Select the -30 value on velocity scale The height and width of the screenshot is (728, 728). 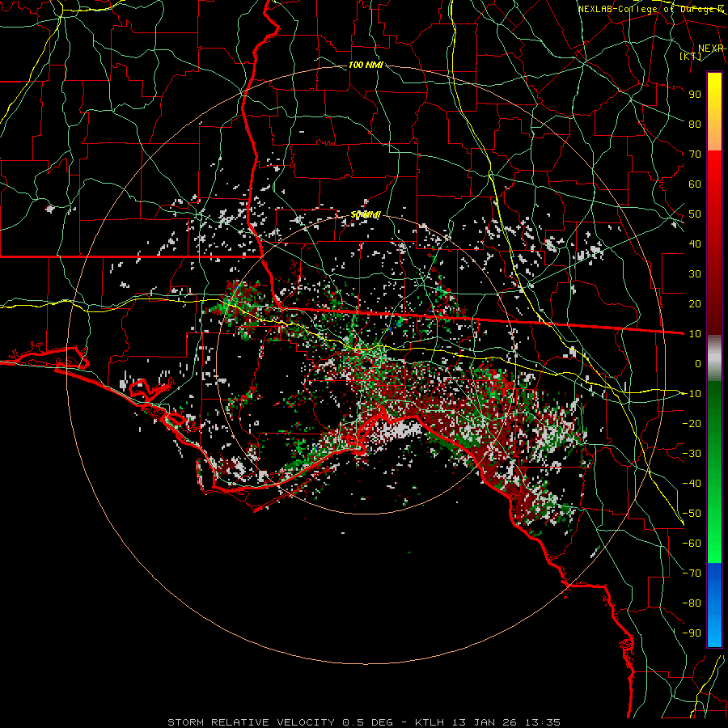(692, 453)
